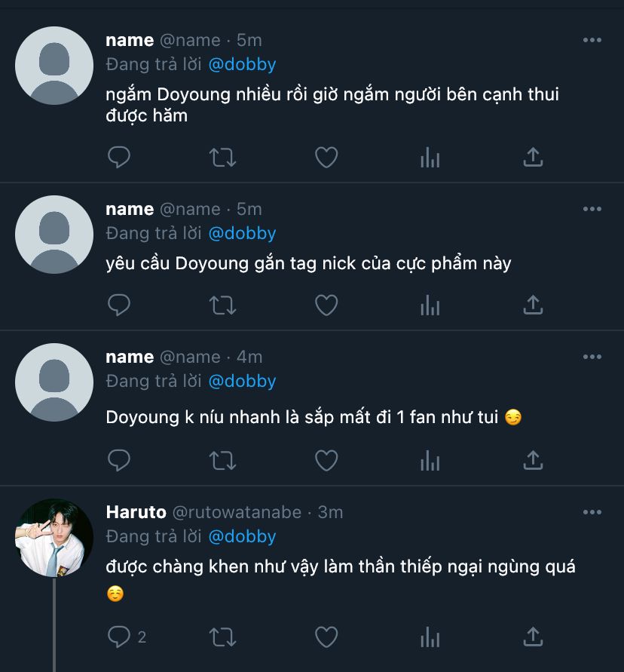This screenshot has height=672, width=624.
Task: Share the 'ngắm Doyoung nhiều rồi' tweet
Action: pyautogui.click(x=533, y=158)
